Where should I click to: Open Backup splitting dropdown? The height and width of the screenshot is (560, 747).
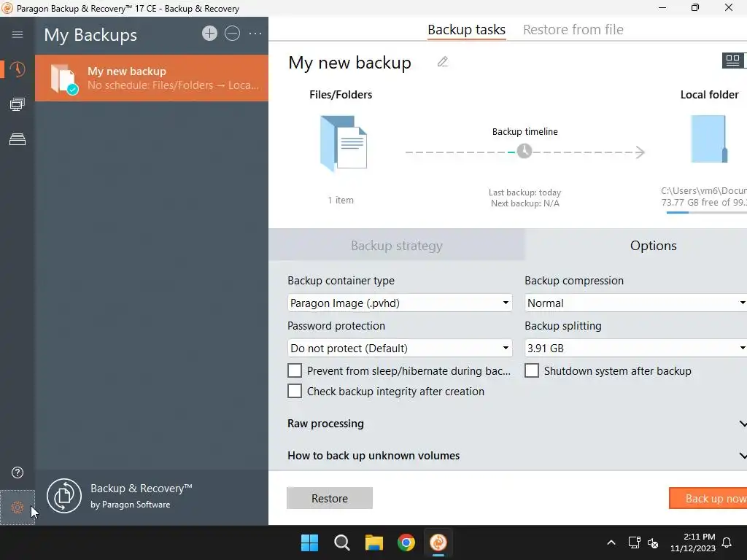(635, 348)
